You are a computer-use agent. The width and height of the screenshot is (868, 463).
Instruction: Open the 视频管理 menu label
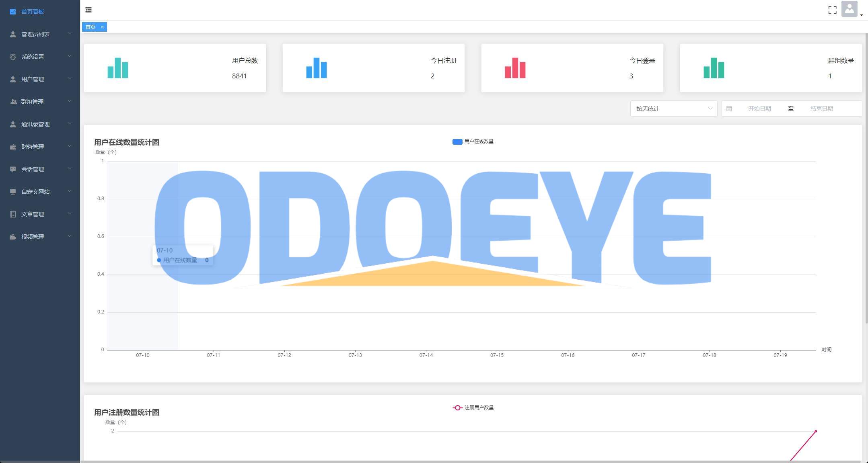coord(33,237)
